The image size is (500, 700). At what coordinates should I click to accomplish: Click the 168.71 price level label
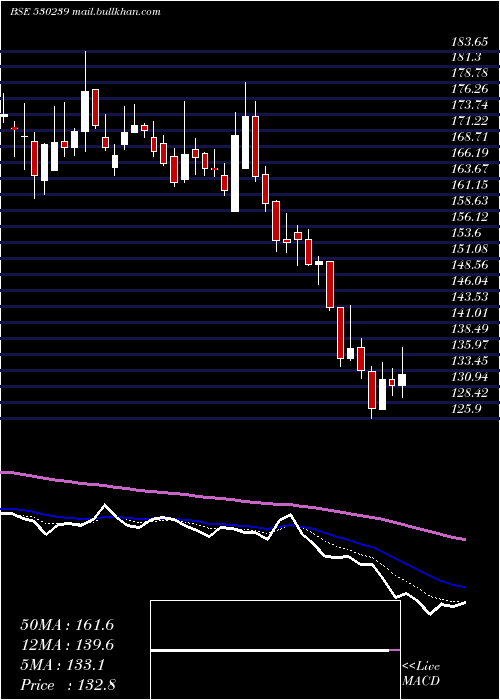tap(470, 137)
